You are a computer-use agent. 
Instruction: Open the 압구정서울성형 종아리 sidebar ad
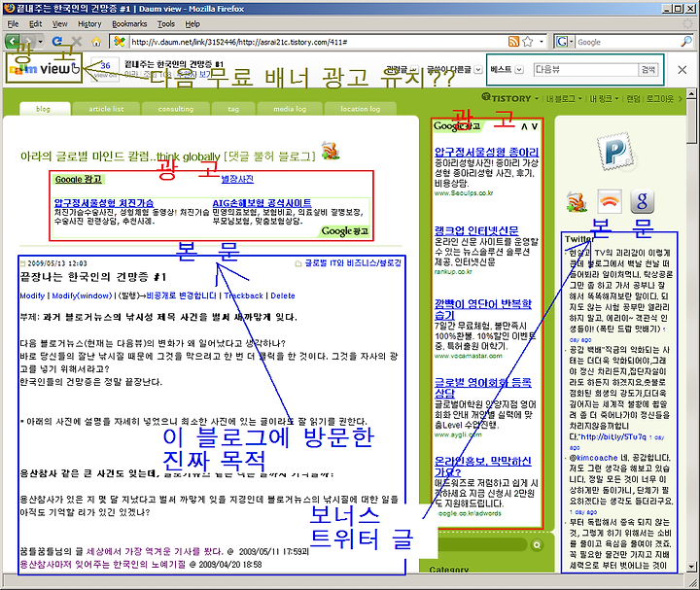click(487, 153)
